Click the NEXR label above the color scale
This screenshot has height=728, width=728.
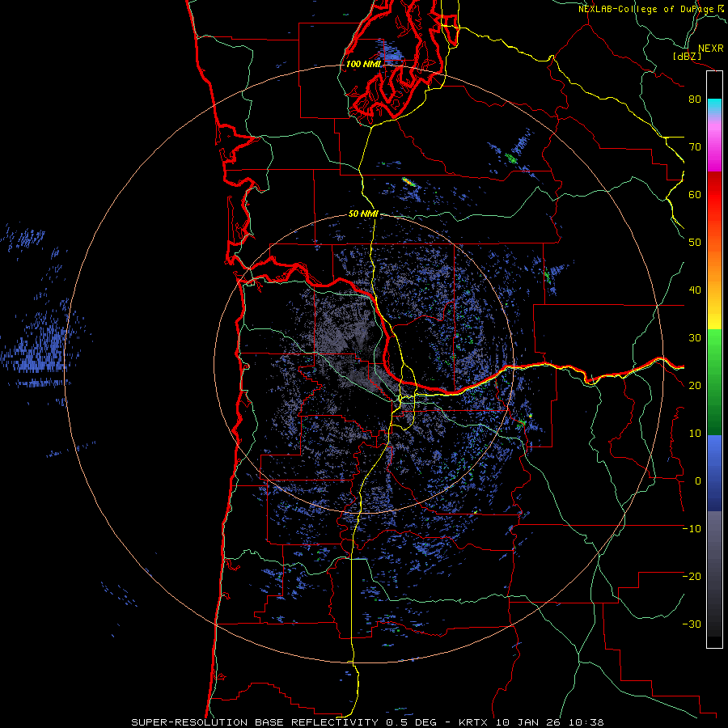[710, 49]
